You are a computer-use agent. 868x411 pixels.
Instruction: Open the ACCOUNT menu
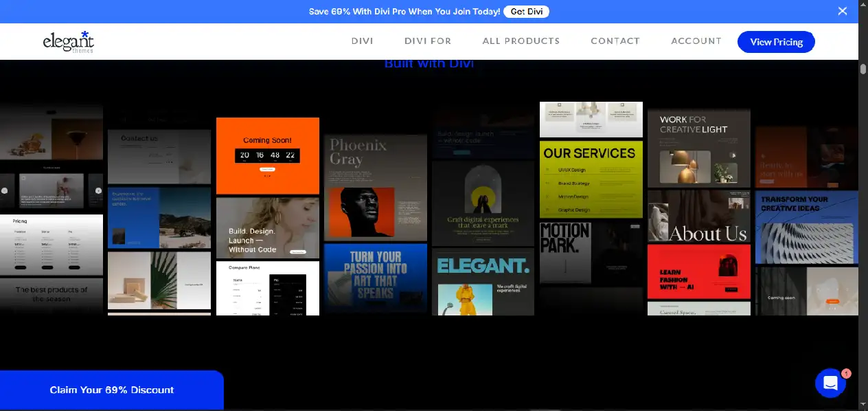696,41
